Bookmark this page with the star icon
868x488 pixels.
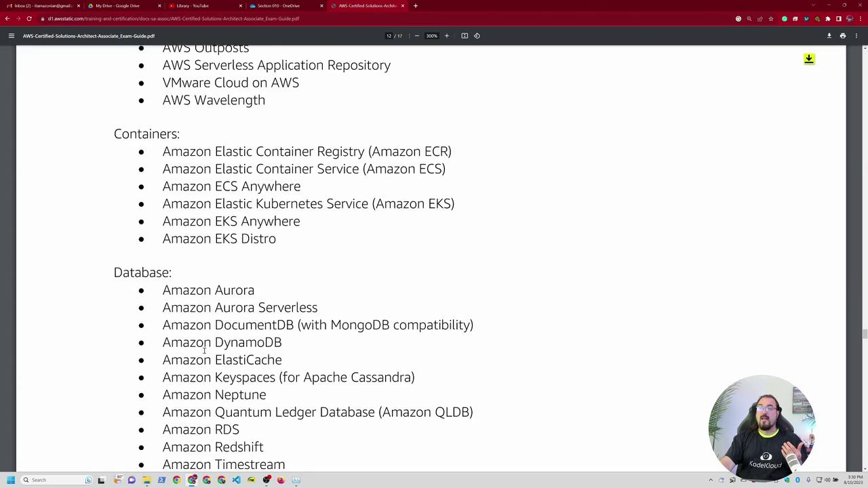771,19
